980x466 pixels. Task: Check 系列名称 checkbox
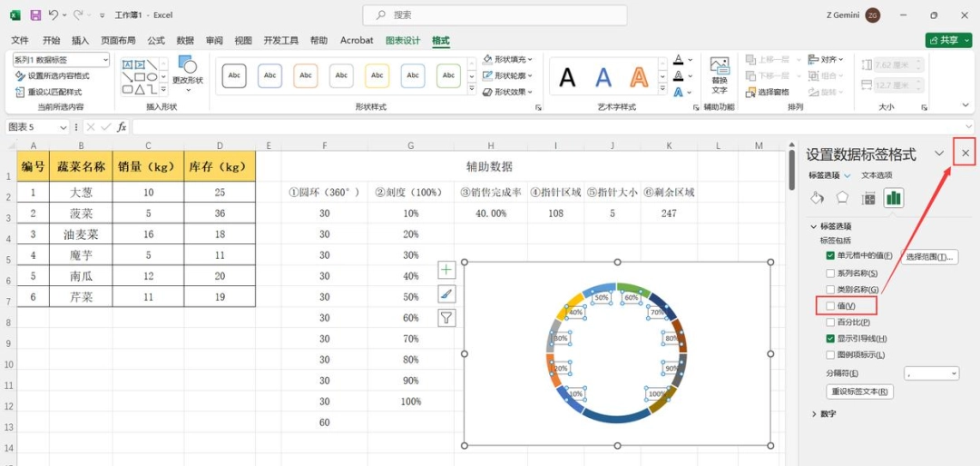pyautogui.click(x=830, y=273)
